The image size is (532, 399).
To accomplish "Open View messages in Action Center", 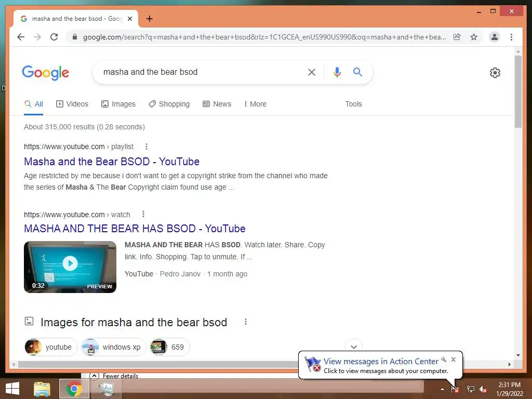I will tap(381, 362).
